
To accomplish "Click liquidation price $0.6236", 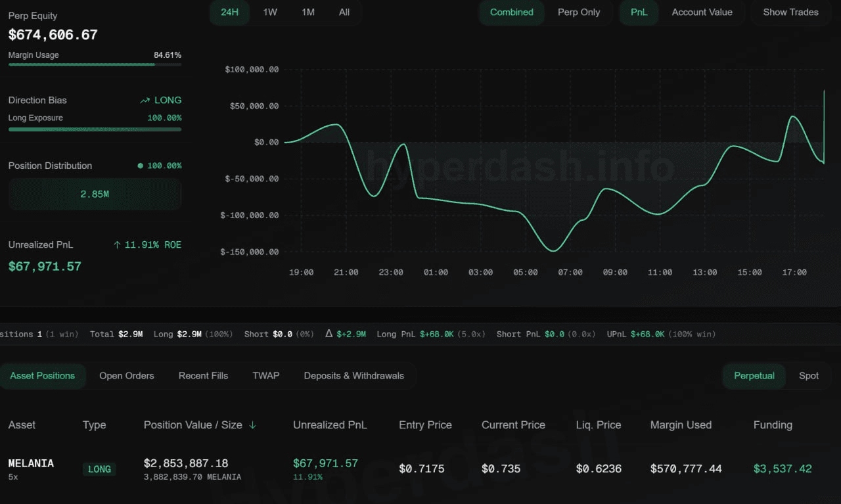I will (x=599, y=469).
